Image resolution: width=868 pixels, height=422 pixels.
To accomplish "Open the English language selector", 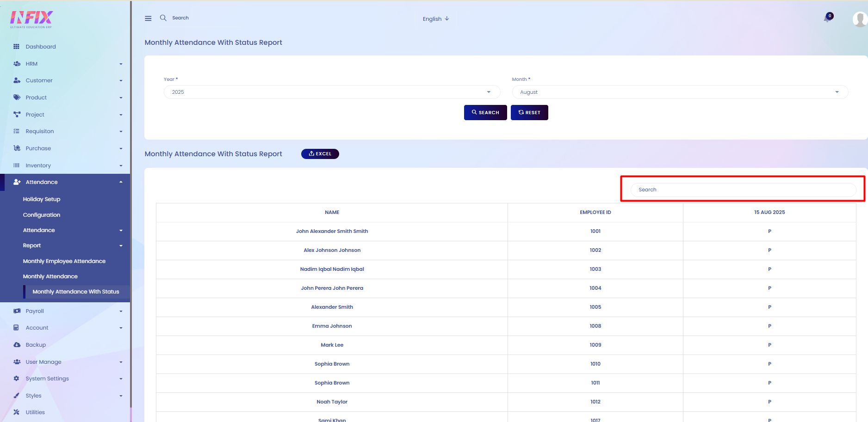I will [435, 19].
